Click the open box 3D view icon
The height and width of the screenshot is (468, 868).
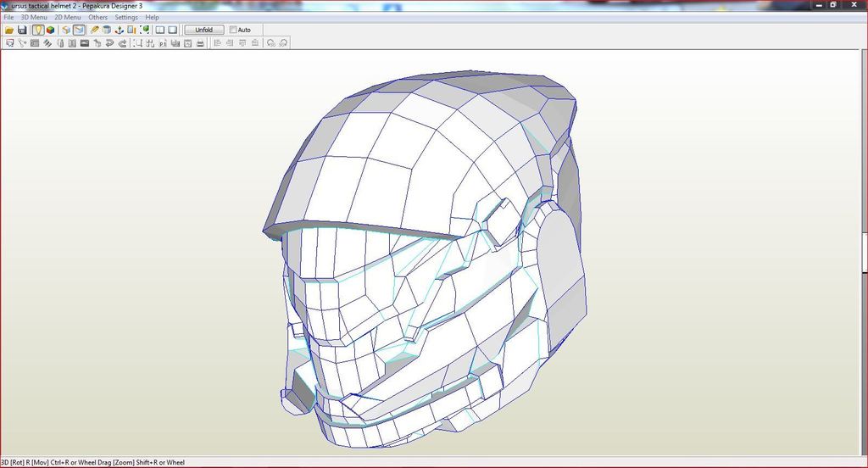coord(66,30)
